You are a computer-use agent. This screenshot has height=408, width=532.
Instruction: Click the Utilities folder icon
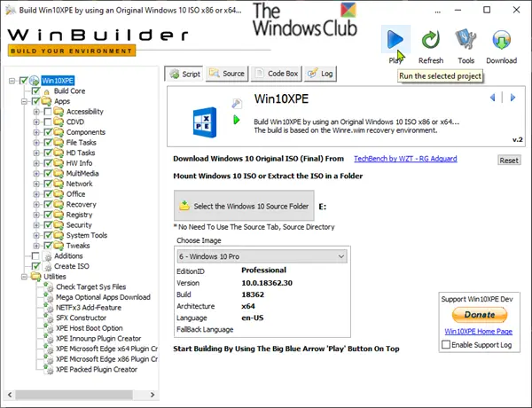pos(35,277)
